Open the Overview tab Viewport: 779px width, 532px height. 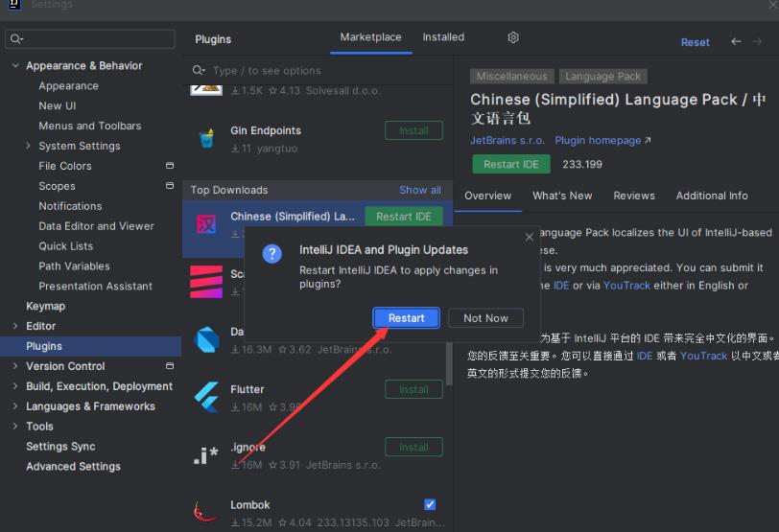point(488,196)
